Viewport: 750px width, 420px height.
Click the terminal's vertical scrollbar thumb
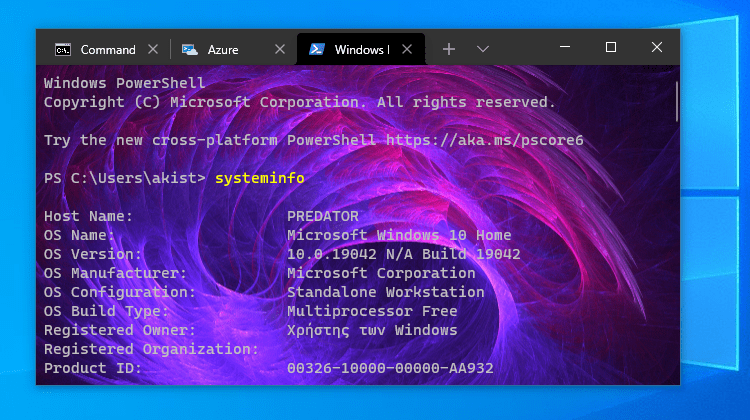click(x=677, y=100)
